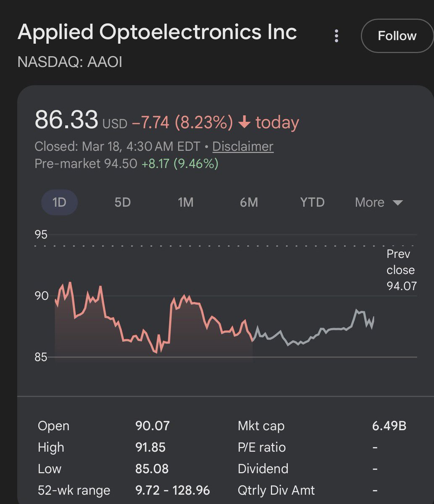Click the 52-wk range value
The image size is (434, 504).
pos(172,490)
